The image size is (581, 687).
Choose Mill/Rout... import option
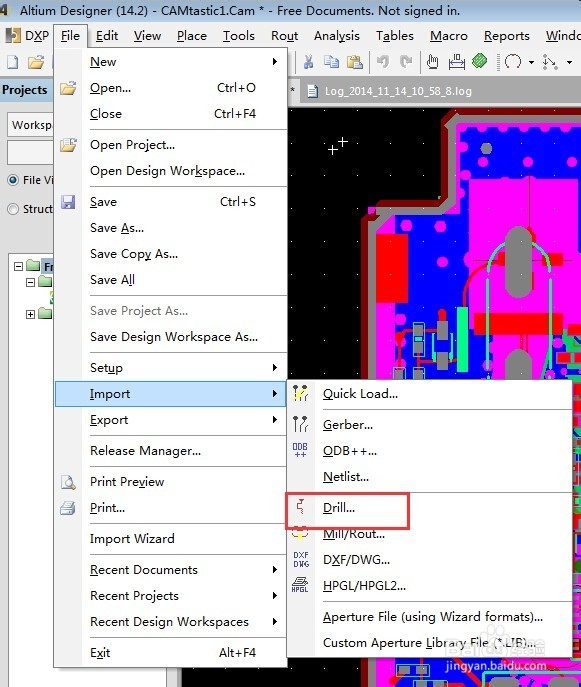pos(430,534)
